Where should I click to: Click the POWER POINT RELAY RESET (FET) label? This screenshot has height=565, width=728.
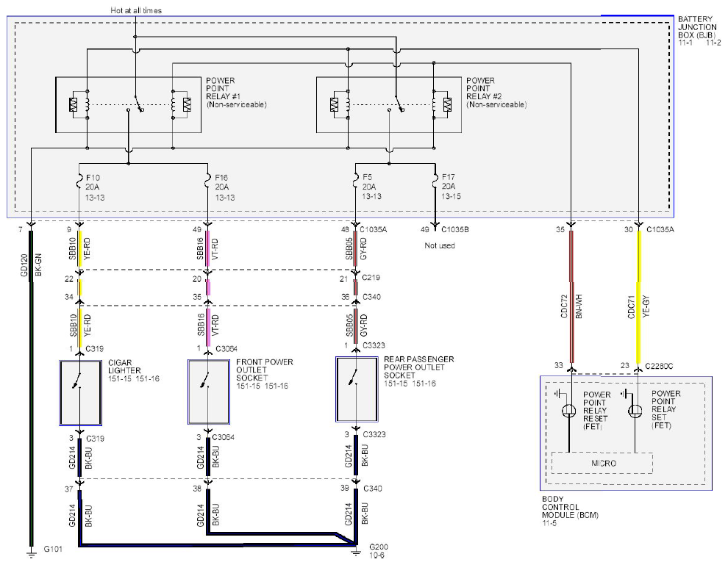[x=597, y=411]
